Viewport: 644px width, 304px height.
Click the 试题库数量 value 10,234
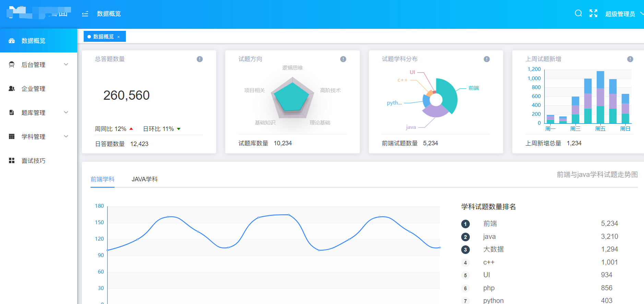(x=283, y=143)
